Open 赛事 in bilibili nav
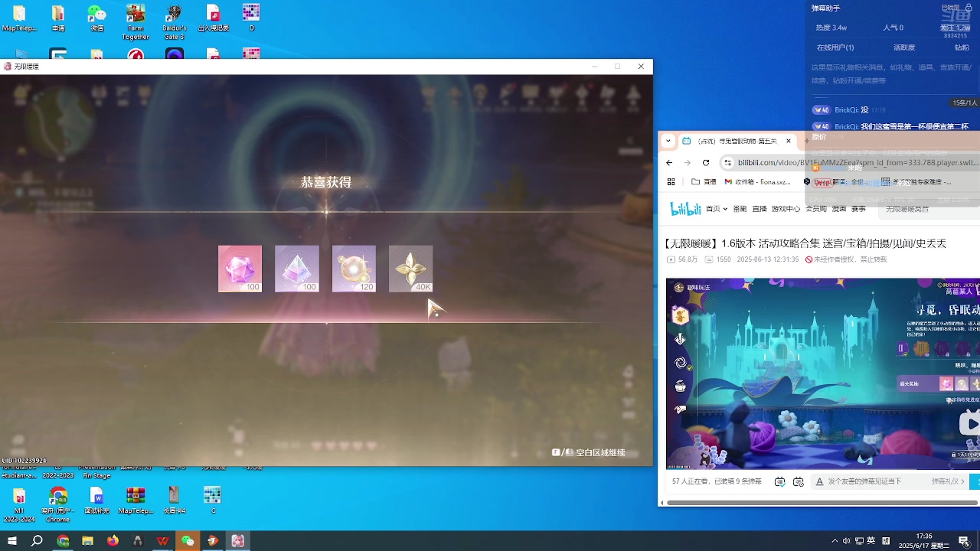This screenshot has height=551, width=980. tap(858, 209)
